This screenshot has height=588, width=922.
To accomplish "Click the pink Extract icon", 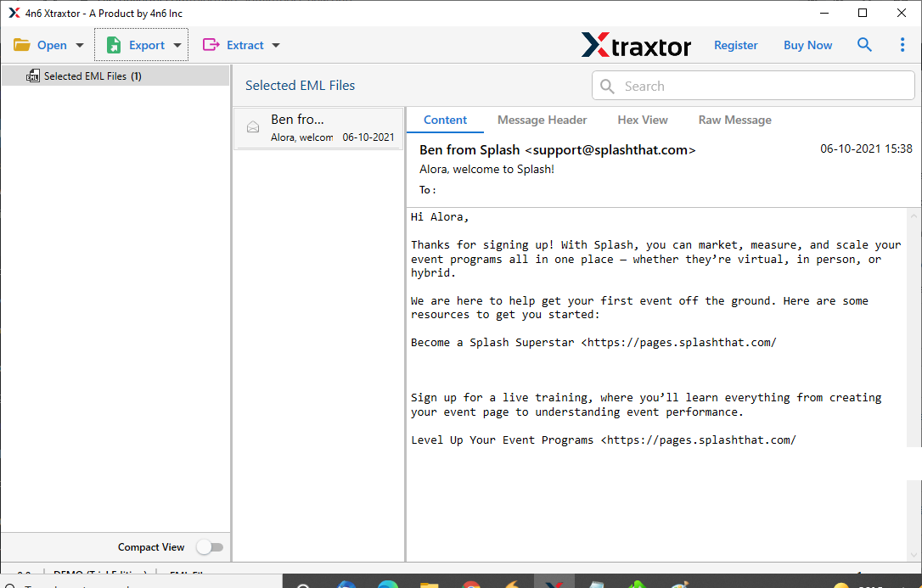I will pyautogui.click(x=211, y=45).
